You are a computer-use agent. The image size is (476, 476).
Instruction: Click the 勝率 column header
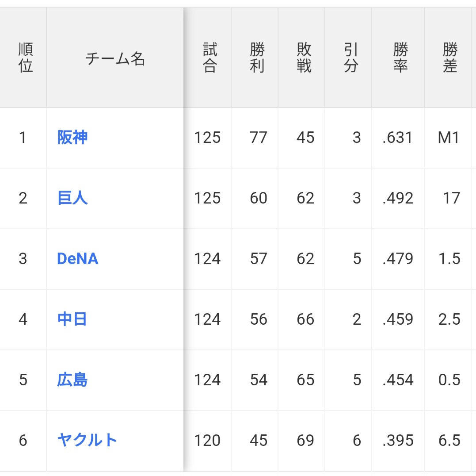(x=400, y=58)
